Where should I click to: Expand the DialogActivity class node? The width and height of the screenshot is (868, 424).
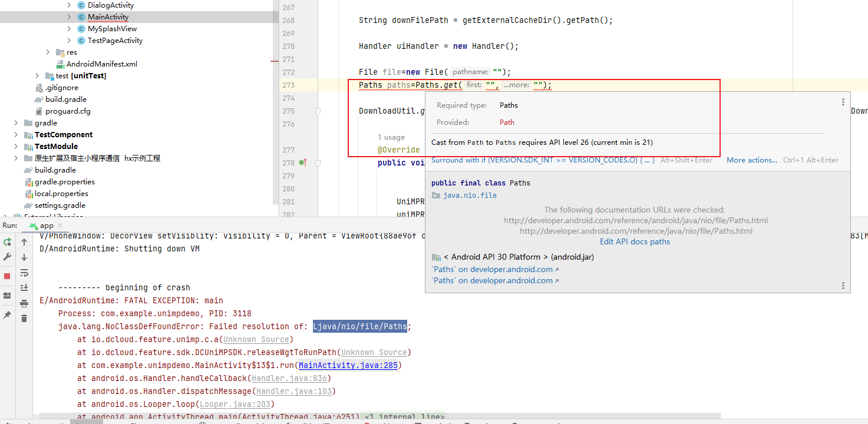pos(70,5)
